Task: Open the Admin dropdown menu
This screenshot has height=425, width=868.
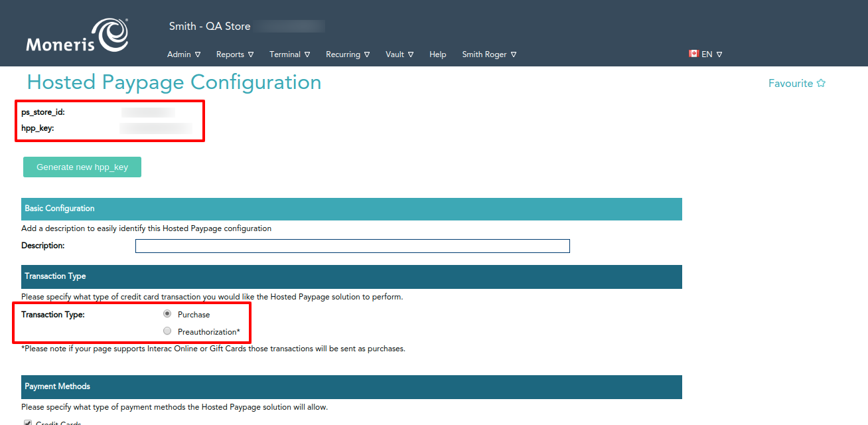Action: point(183,54)
